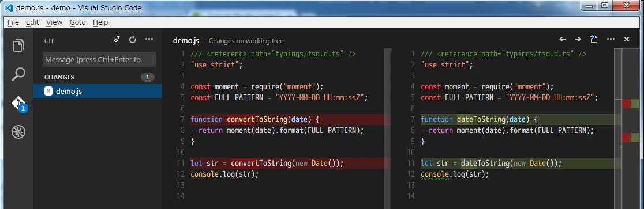Click the changes count badge showing 1
This screenshot has height=209, width=644.
point(148,77)
